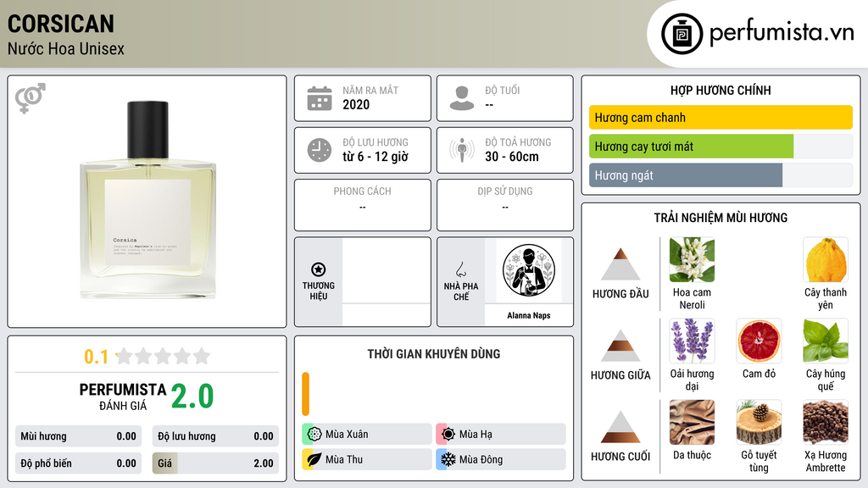Click the Hương đầu pyramid icon
This screenshot has height=488, width=868.
(620, 264)
